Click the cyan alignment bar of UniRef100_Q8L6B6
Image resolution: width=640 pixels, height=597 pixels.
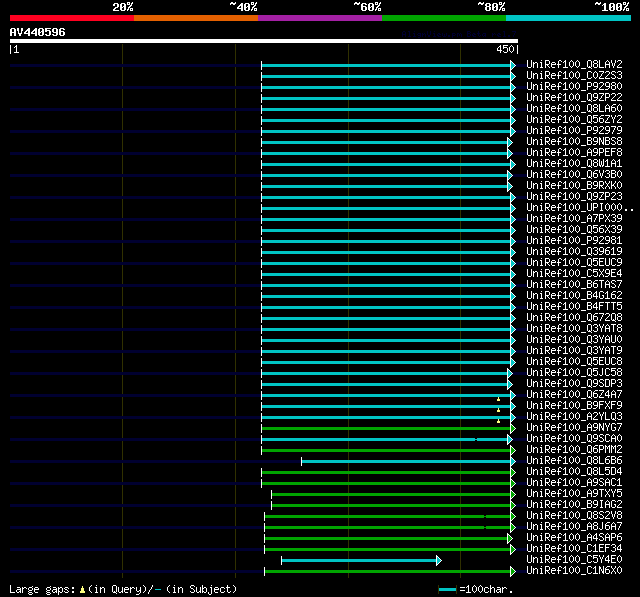[x=406, y=462]
